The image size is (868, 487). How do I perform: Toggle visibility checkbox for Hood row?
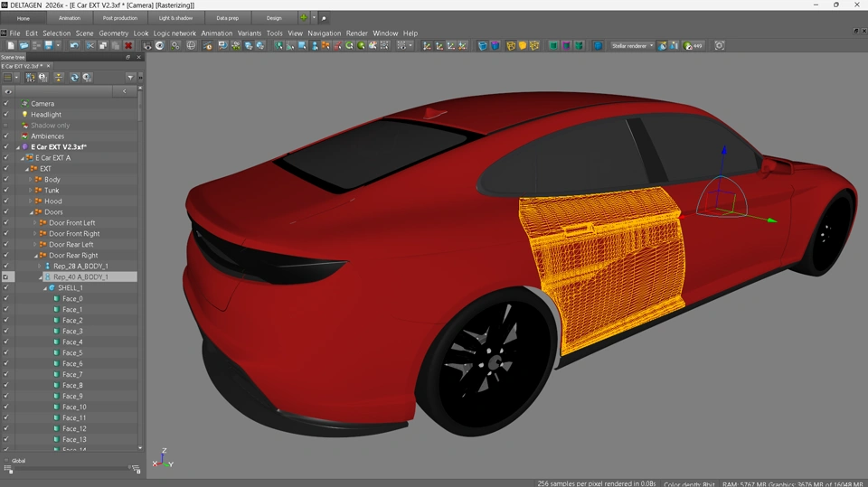pyautogui.click(x=6, y=201)
